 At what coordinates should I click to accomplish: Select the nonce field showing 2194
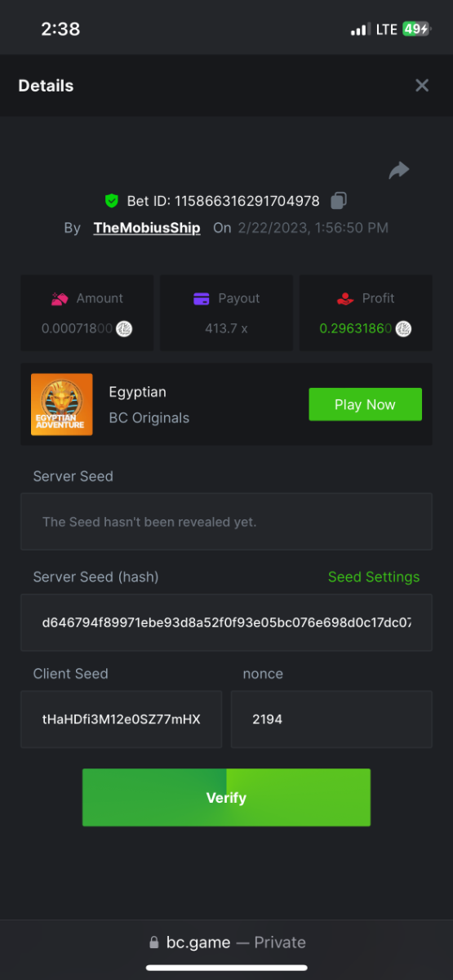tap(331, 719)
